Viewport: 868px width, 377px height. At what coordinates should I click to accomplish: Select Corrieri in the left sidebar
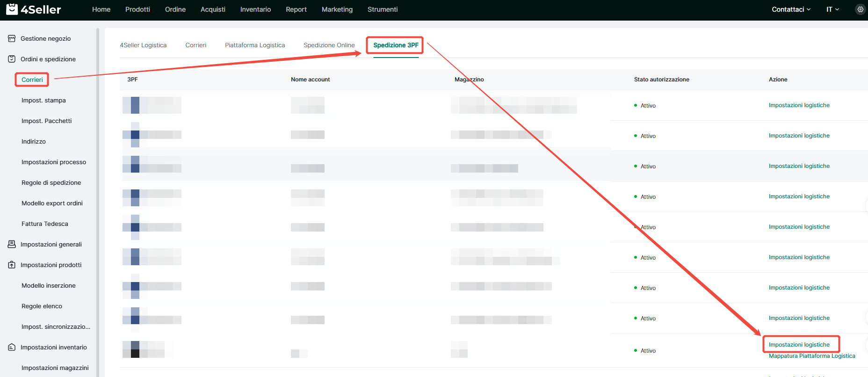[x=32, y=80]
